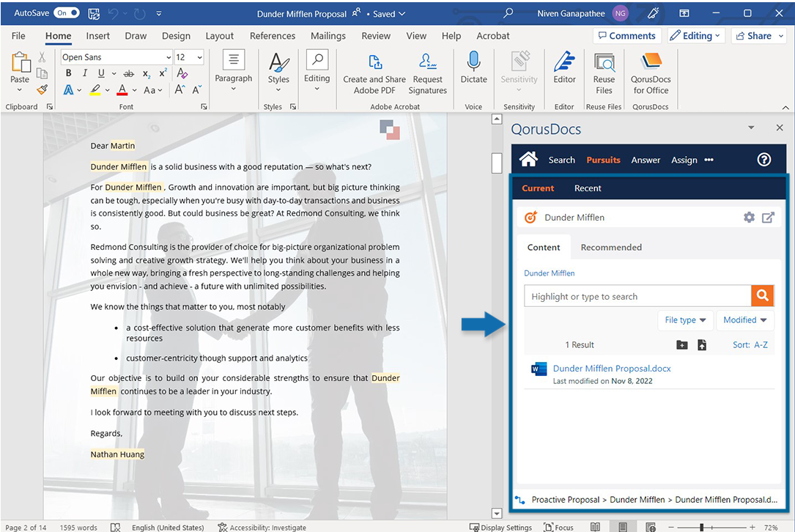Open Reuse Files panel

click(x=604, y=74)
